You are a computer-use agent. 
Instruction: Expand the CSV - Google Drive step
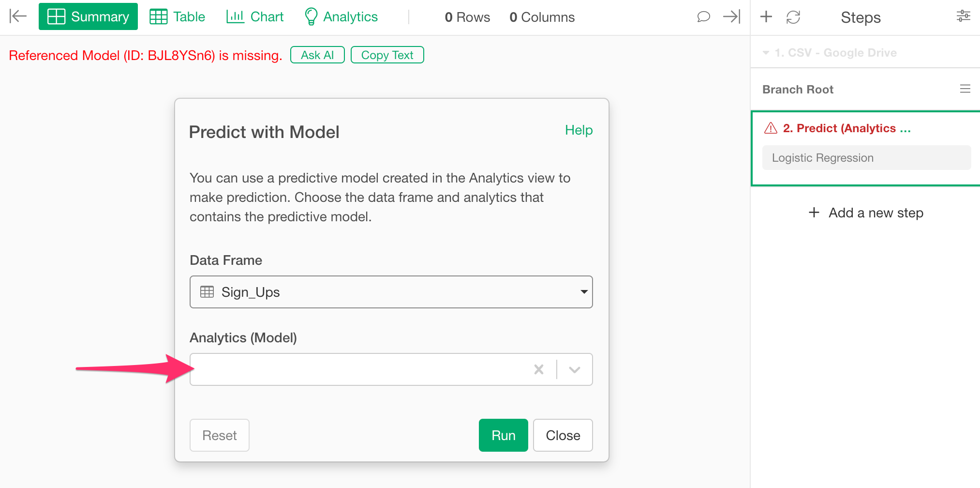pyautogui.click(x=766, y=52)
